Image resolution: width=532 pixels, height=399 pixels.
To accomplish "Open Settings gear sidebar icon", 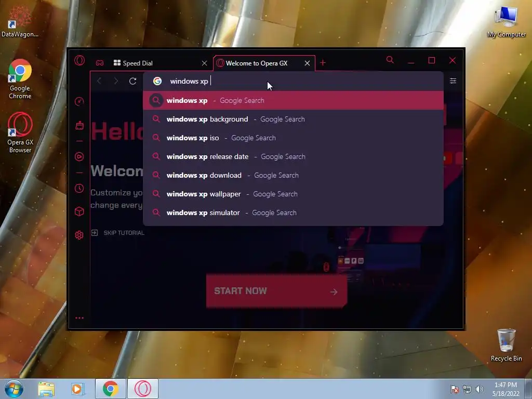I will (x=79, y=235).
